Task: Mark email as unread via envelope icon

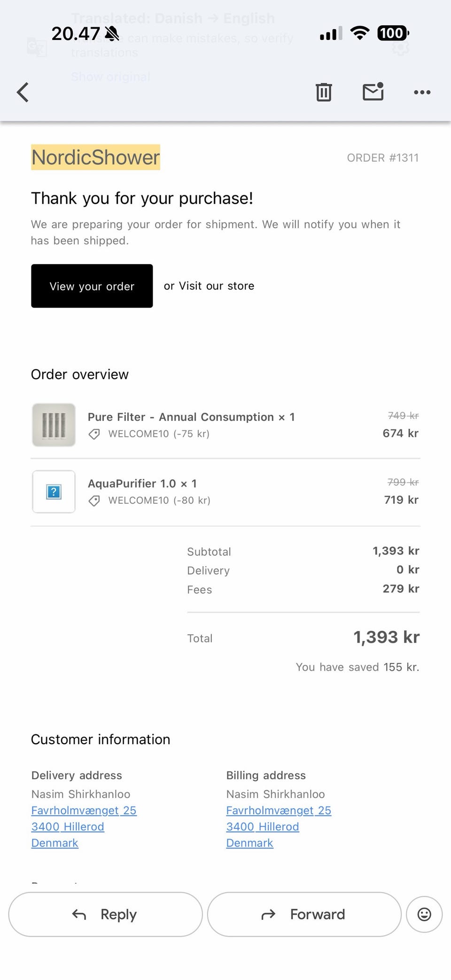Action: (x=373, y=92)
